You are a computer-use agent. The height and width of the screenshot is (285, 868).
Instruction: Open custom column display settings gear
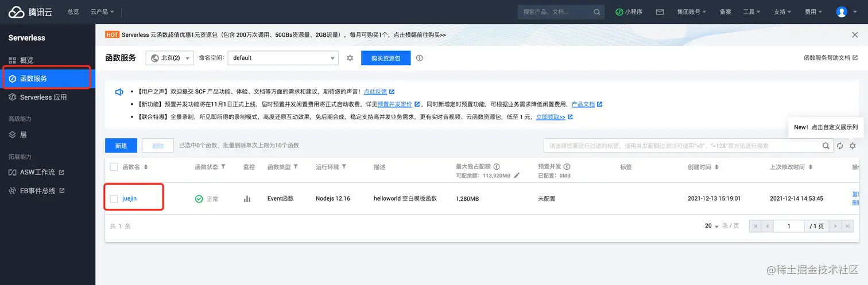(852, 146)
